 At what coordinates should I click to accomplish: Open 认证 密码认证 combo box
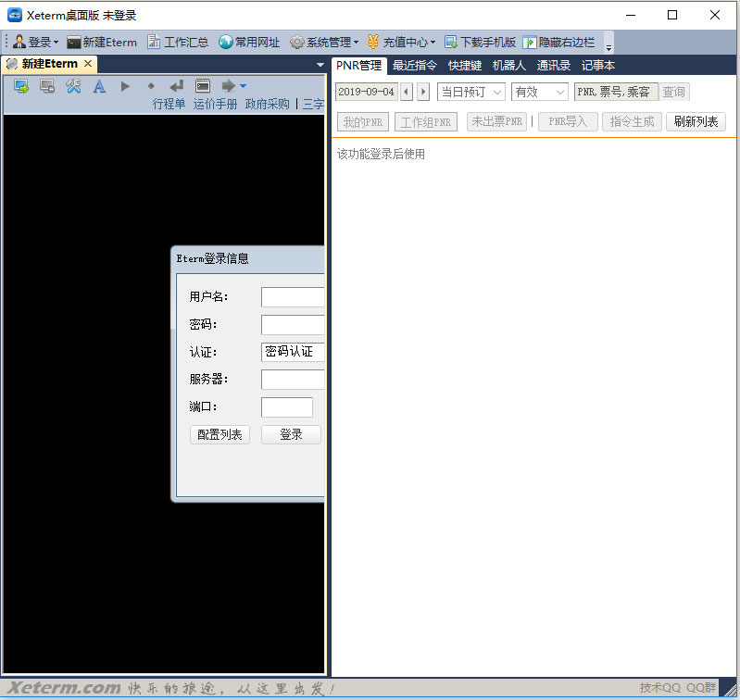[x=293, y=352]
